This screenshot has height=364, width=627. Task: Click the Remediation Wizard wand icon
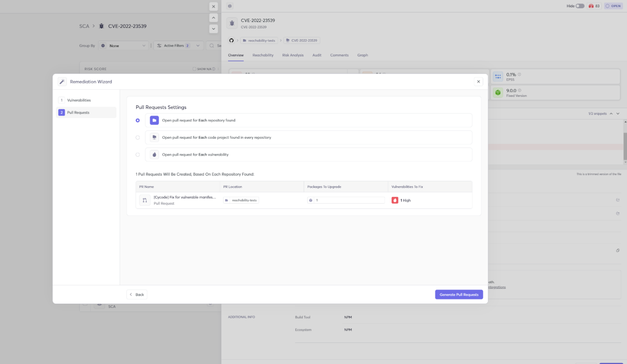(x=62, y=82)
